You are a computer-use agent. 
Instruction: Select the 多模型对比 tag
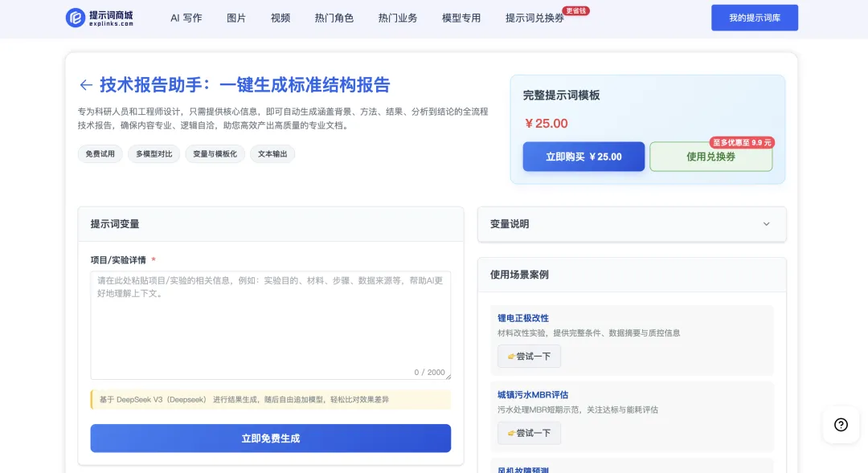pos(154,154)
